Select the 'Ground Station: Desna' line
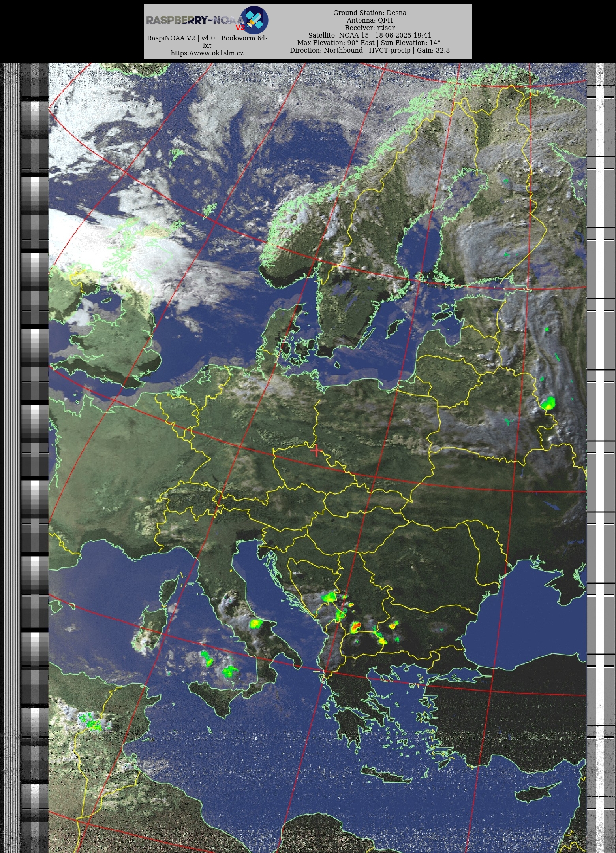 point(370,13)
